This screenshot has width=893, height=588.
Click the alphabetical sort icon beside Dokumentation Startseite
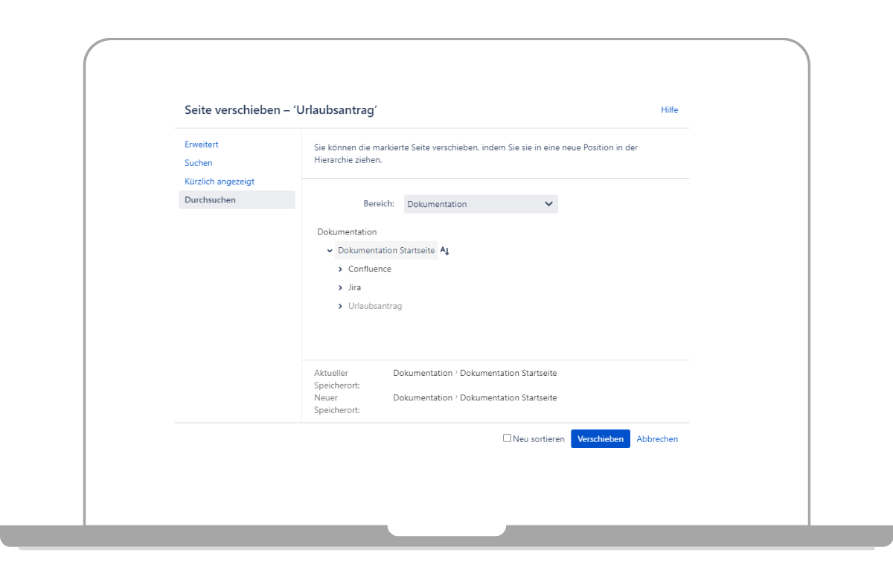click(x=445, y=251)
